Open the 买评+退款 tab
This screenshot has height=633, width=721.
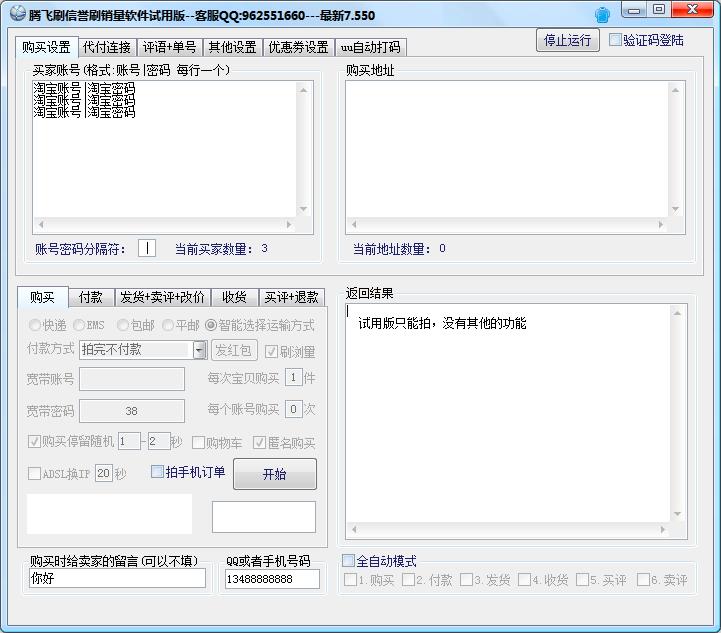(x=292, y=297)
